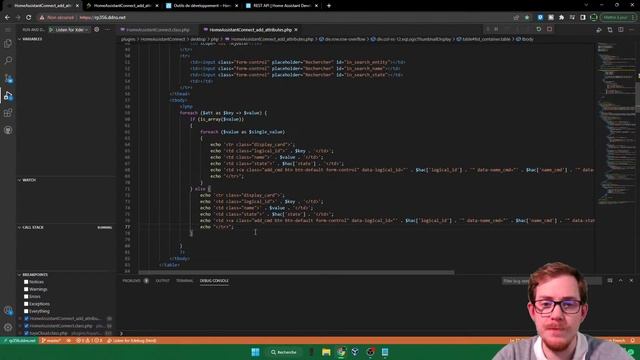Disable the last breakpoint checkbox in the list
This screenshot has width=640, height=360.
(x=27, y=333)
